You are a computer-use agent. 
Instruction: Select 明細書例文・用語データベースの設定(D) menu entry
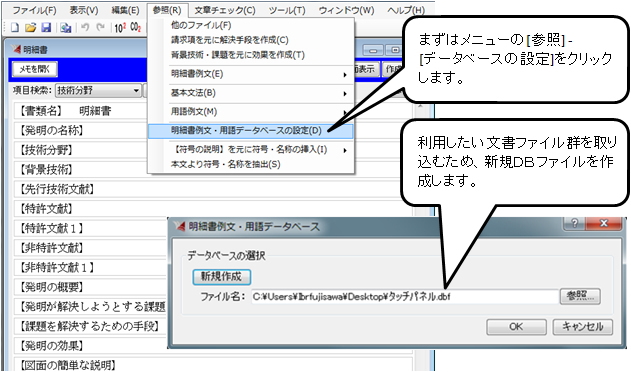click(x=250, y=131)
